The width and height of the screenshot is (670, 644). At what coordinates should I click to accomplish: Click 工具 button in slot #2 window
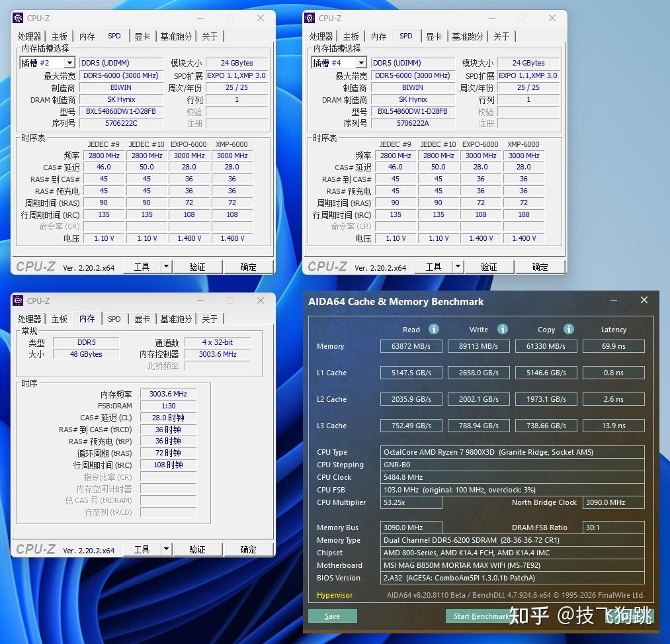(142, 267)
